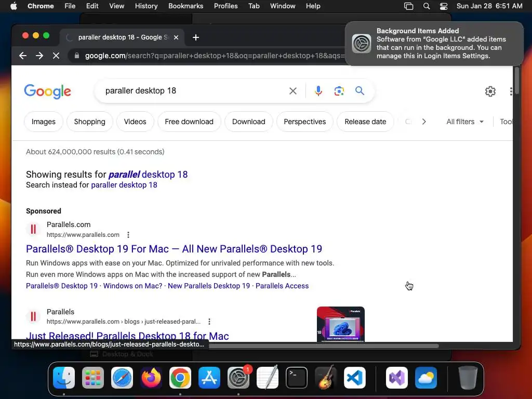Search instead for paraller desktop 18

124,185
